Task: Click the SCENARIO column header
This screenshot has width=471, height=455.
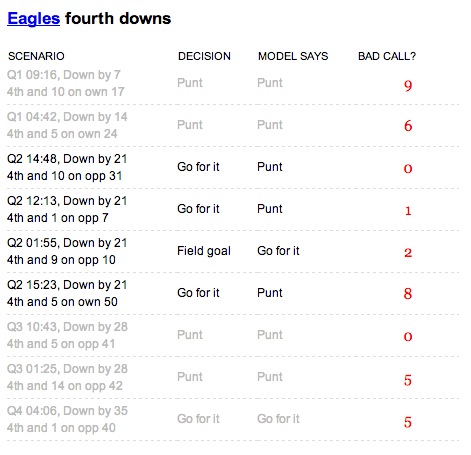Action: [36, 56]
